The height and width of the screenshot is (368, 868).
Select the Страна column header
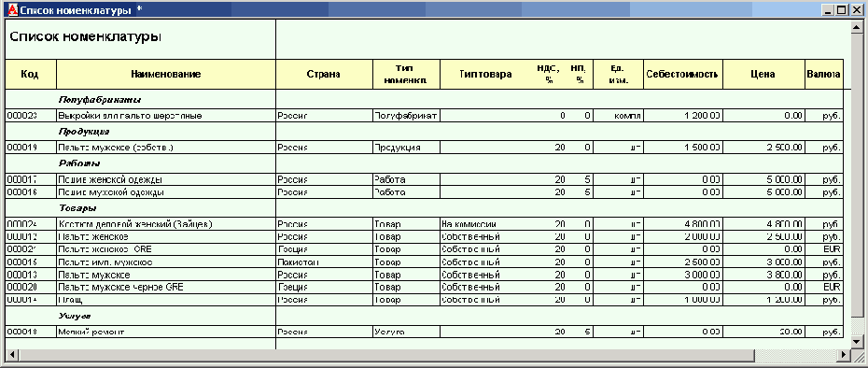[324, 75]
